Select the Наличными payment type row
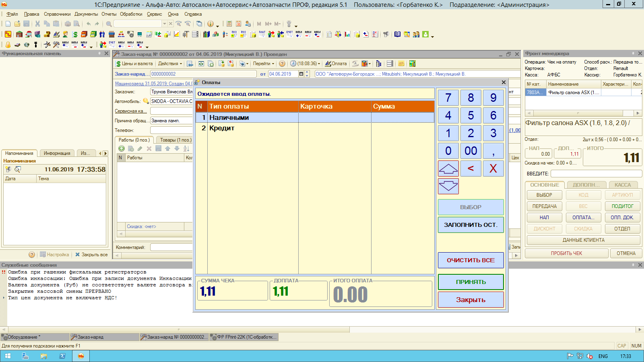The image size is (644, 362). (315, 117)
